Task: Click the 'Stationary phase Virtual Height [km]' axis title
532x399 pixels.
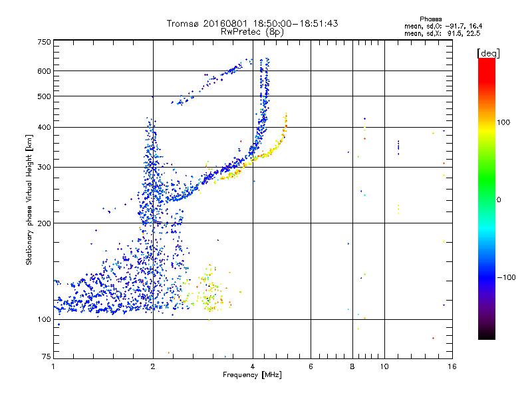Action: click(29, 200)
